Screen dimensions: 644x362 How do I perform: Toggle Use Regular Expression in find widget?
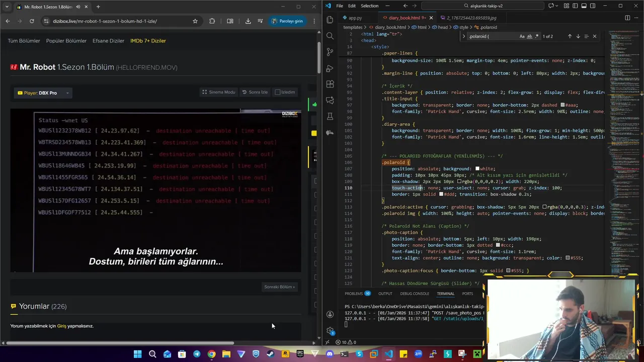coord(537,36)
